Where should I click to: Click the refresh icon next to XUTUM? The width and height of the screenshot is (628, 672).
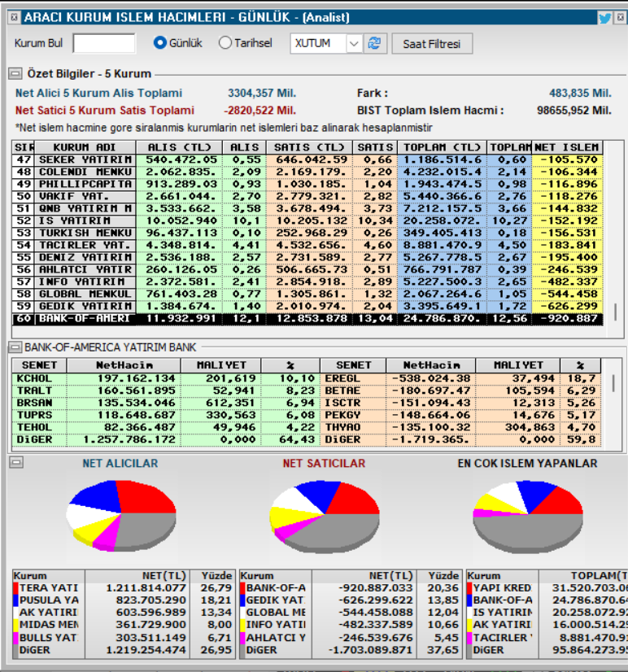375,43
